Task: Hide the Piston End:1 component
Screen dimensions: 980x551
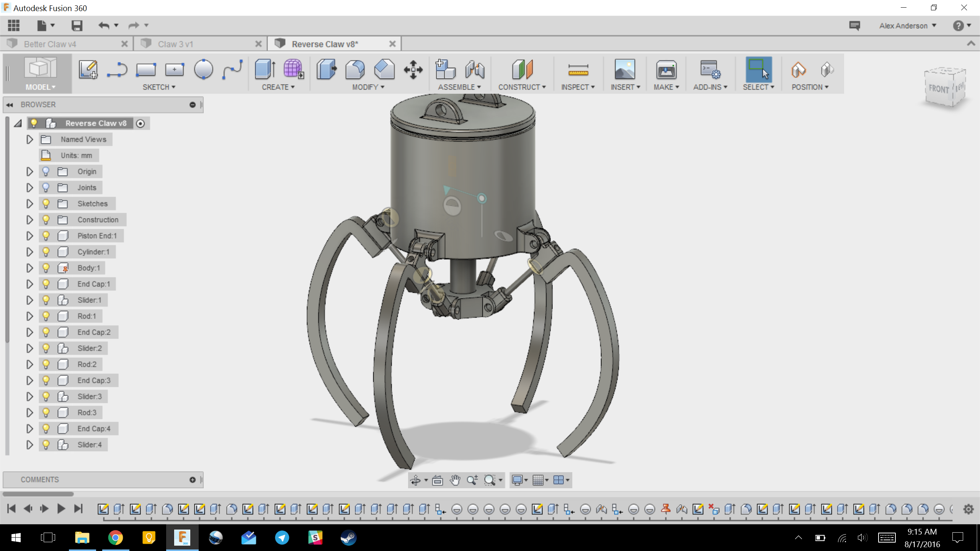Action: [46, 236]
